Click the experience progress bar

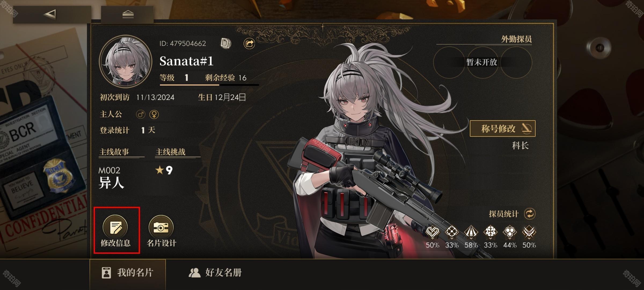point(209,85)
